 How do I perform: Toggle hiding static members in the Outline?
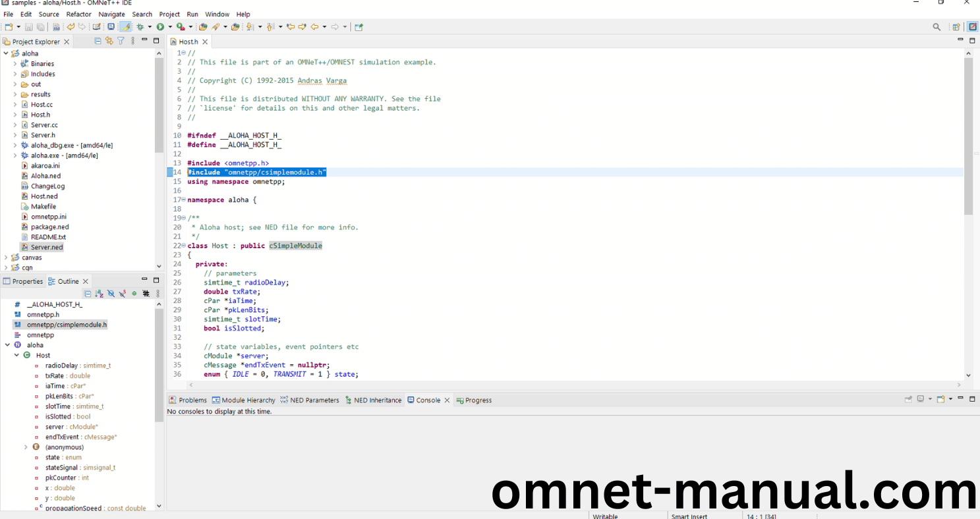[x=122, y=293]
